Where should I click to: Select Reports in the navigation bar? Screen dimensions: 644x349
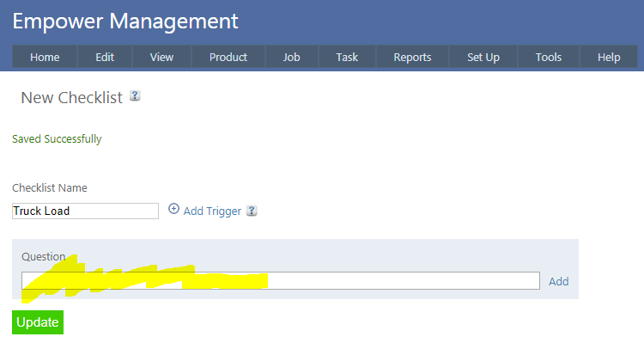click(x=412, y=57)
